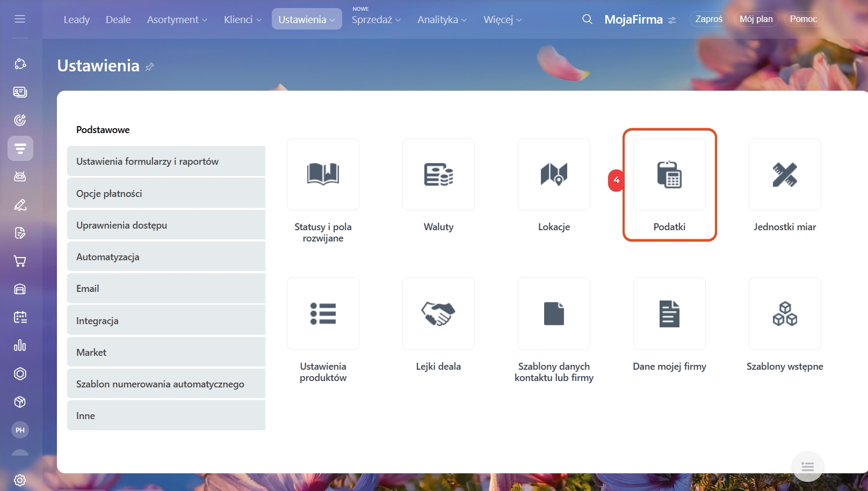
Task: Click the Zaproś button
Action: point(708,19)
